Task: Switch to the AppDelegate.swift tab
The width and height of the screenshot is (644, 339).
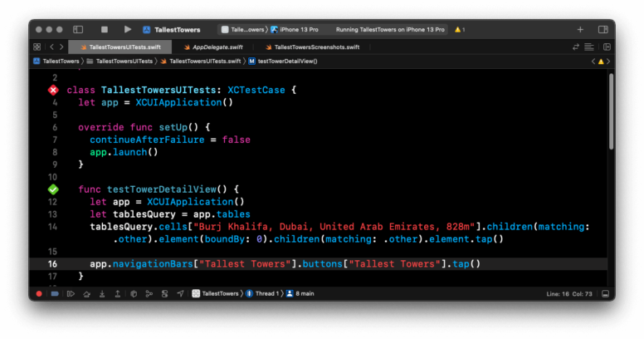Action: (x=212, y=47)
